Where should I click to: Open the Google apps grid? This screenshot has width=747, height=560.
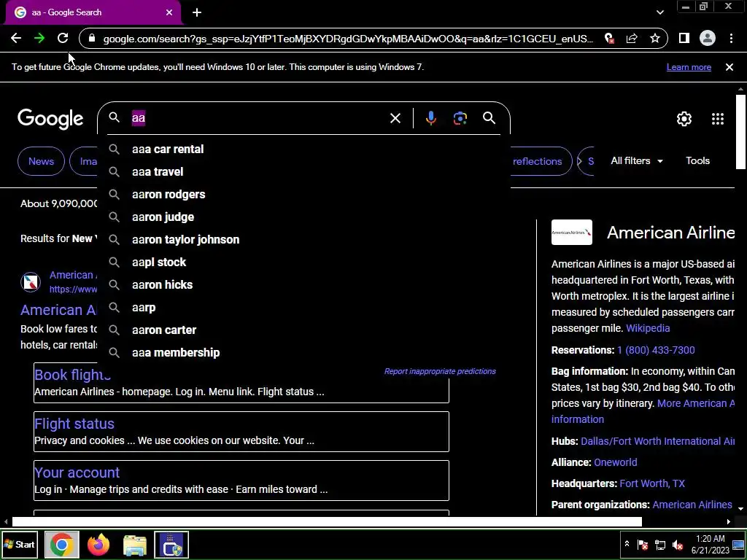coord(718,119)
